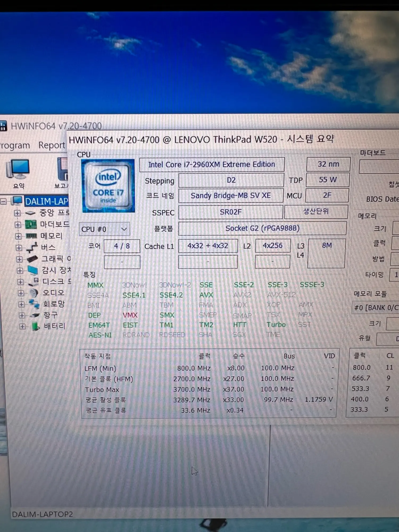Collapse the DALIM-LAP root tree node

pos(3,201)
